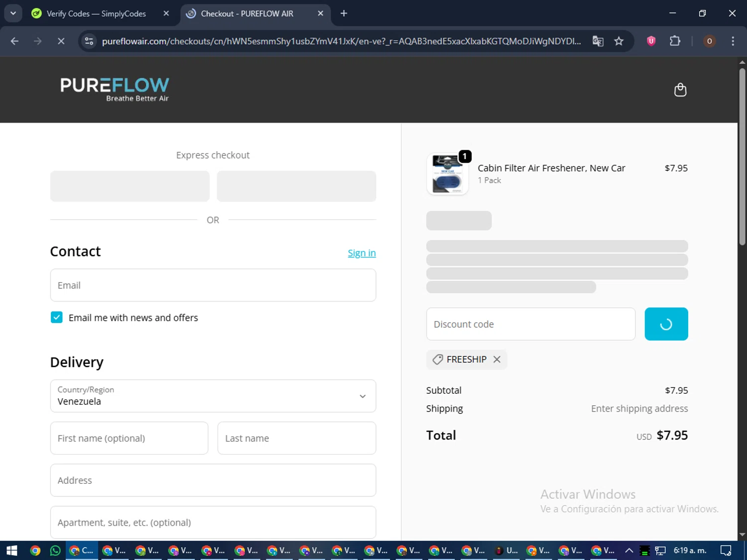
Task: Click Sign in link
Action: (362, 253)
